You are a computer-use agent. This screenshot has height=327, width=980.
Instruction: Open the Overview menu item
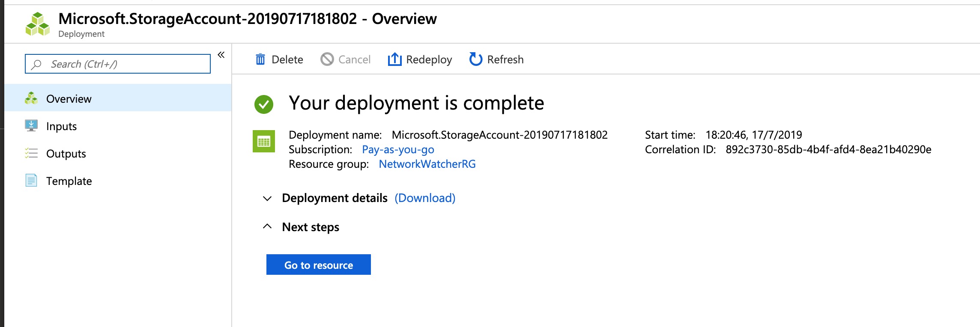(69, 99)
